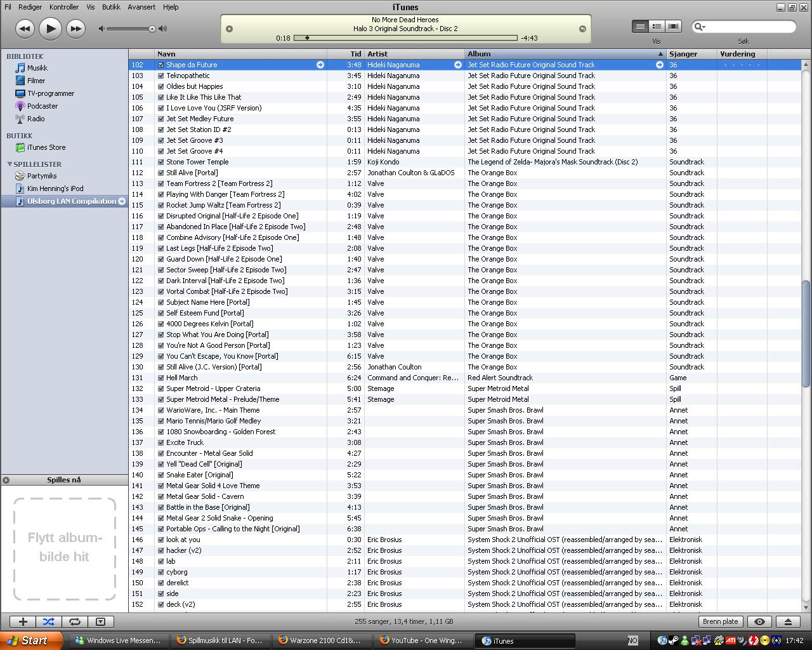Toggle shuffle playback
812x650 pixels.
coord(49,621)
